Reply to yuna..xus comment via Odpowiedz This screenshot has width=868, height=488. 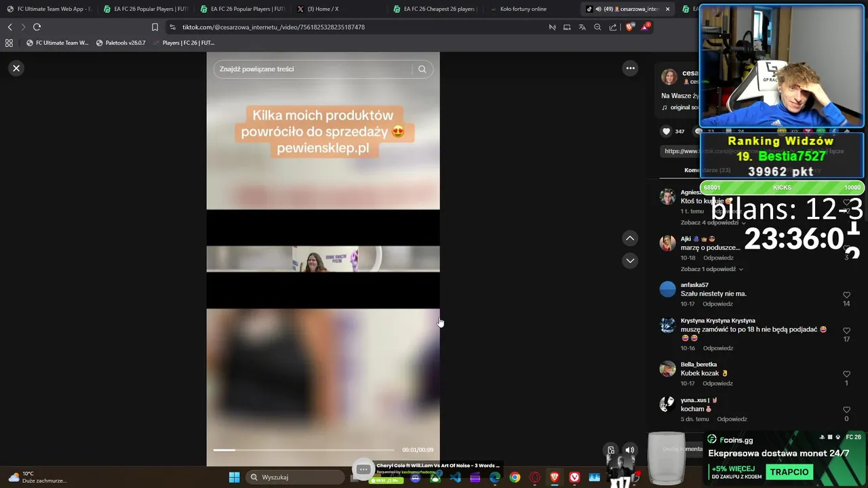pyautogui.click(x=732, y=420)
